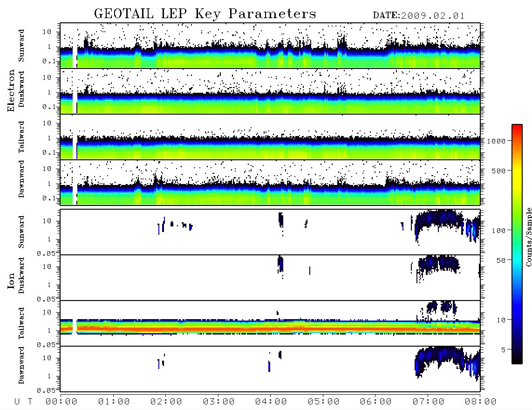The image size is (532, 410).
Task: Click the 01:00 time tick label
Action: tap(114, 402)
